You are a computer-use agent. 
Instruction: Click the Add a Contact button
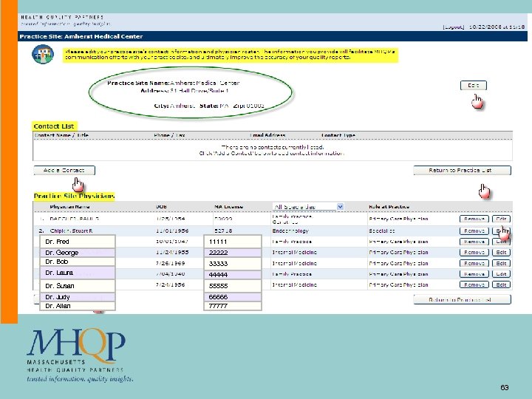point(64,171)
